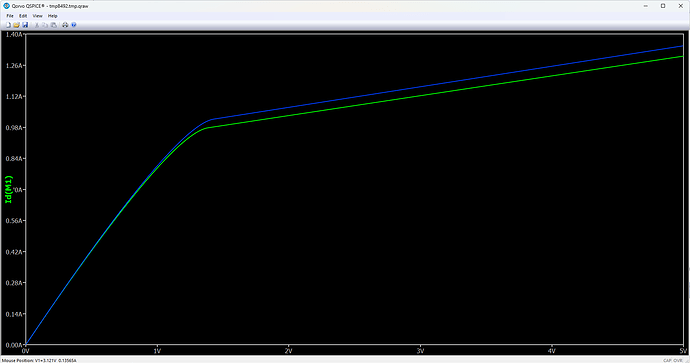Close the QSPICE window
690x363 pixels.
tap(681, 6)
